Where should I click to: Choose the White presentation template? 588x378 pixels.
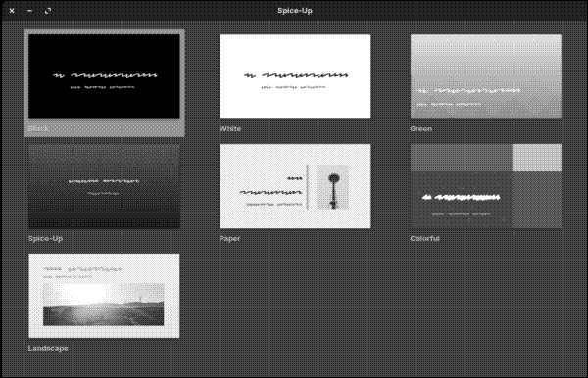click(x=295, y=76)
